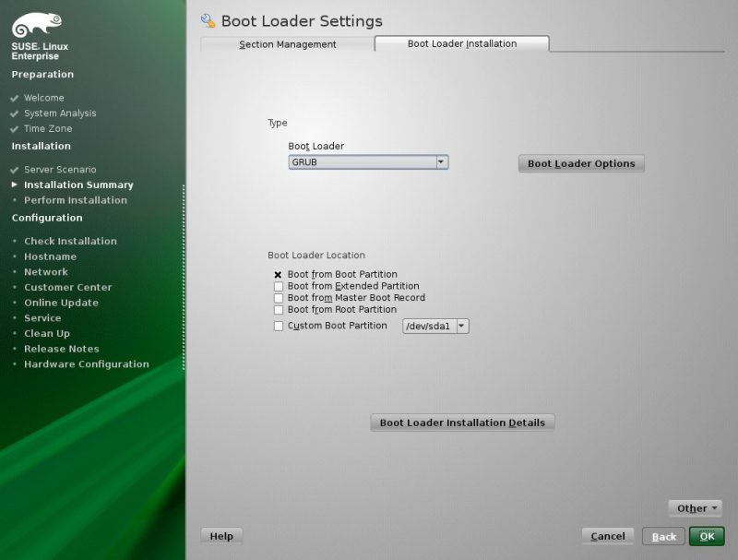Select the Boot Loader Installation tab
Viewport: 738px width, 560px height.
pos(461,43)
